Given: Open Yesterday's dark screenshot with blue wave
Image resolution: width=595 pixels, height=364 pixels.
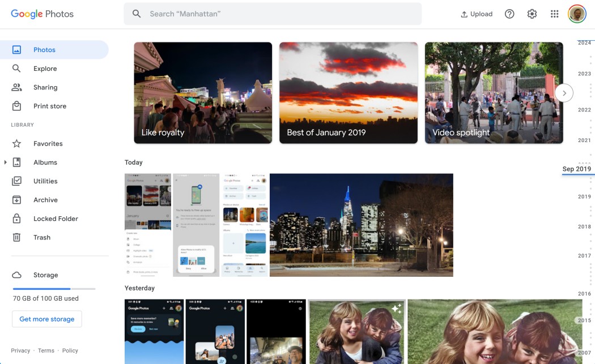Looking at the screenshot, I should (154, 332).
